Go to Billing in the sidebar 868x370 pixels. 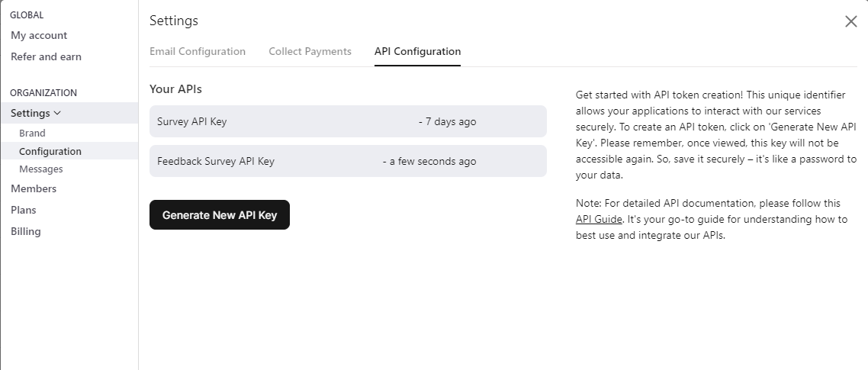click(26, 231)
